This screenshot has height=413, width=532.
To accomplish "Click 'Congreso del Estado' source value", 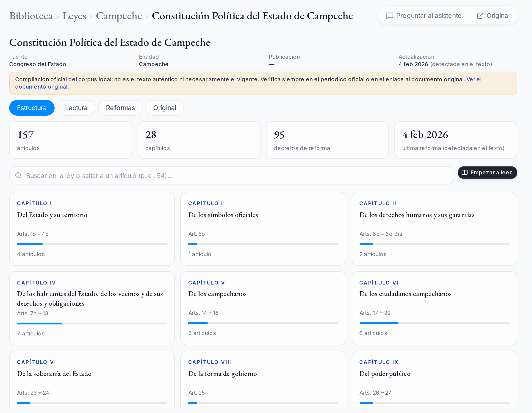I will (x=38, y=64).
